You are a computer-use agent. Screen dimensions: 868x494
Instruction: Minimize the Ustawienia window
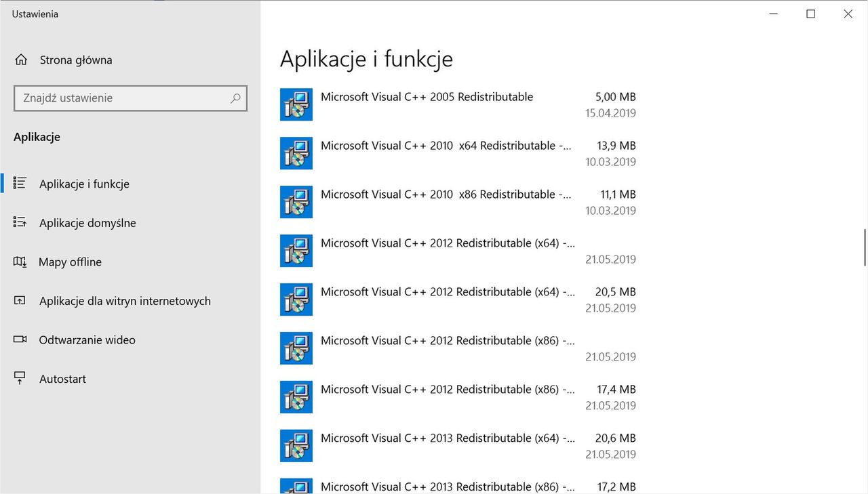(x=773, y=14)
